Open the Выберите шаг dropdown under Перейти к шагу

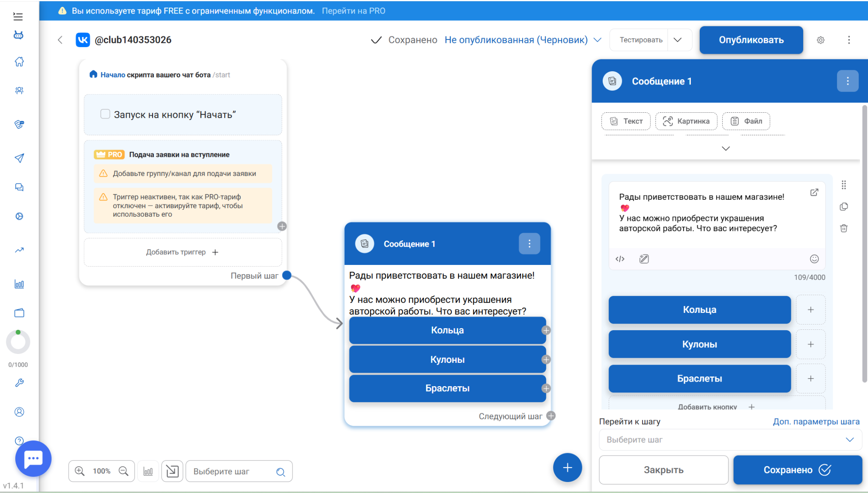click(730, 440)
